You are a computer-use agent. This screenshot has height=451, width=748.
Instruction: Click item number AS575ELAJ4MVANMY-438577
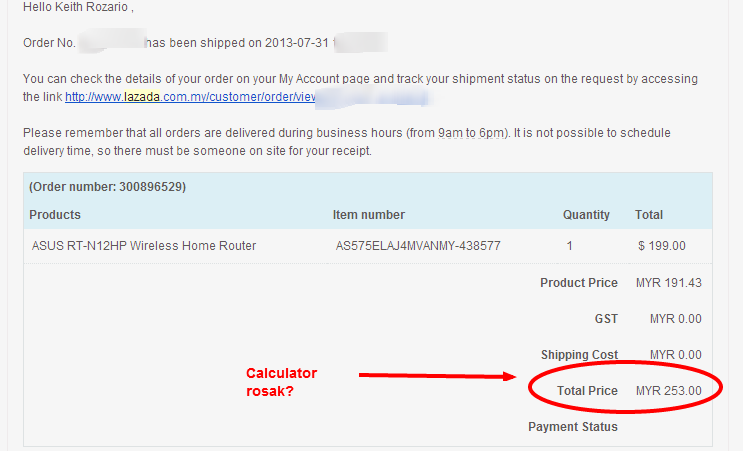(x=418, y=246)
